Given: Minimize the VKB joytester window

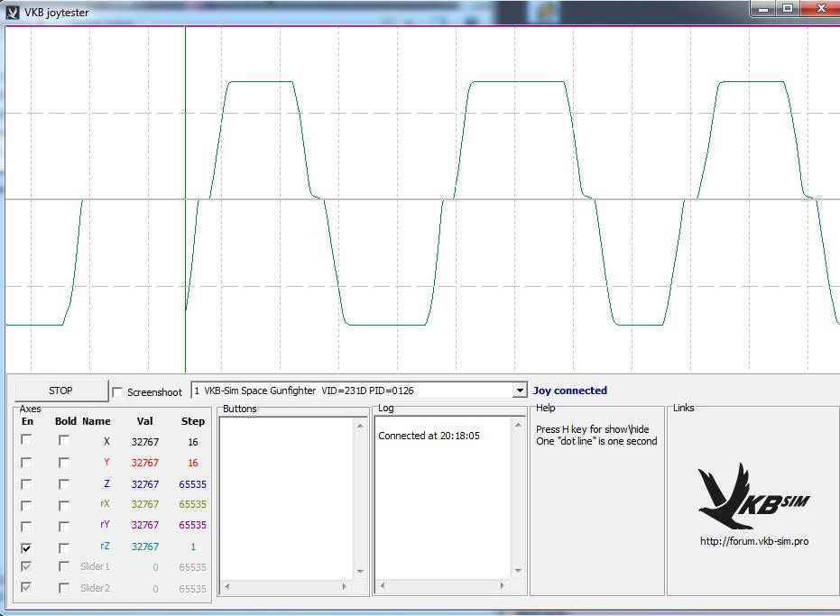Looking at the screenshot, I should (763, 9).
